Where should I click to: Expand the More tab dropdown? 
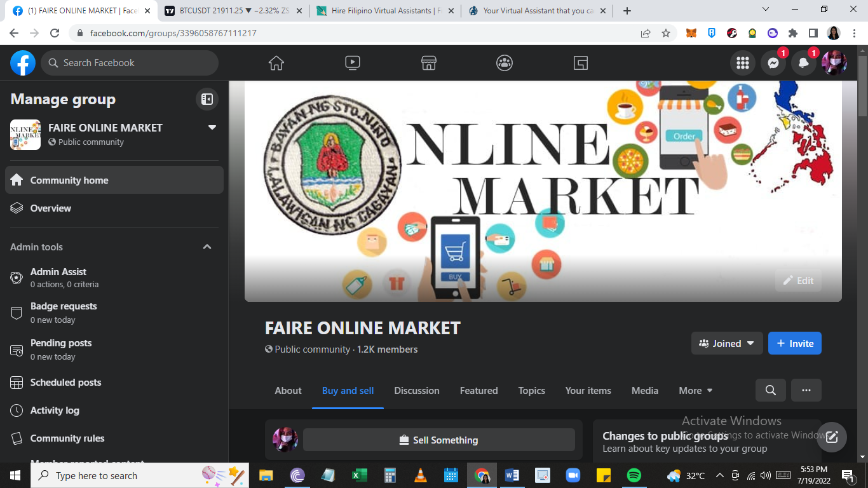pyautogui.click(x=696, y=391)
